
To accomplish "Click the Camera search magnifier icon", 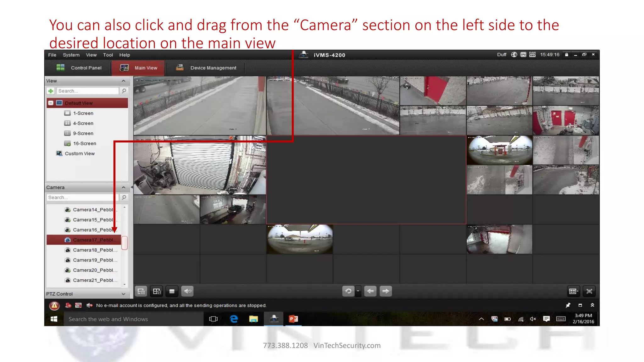I will coord(124,197).
